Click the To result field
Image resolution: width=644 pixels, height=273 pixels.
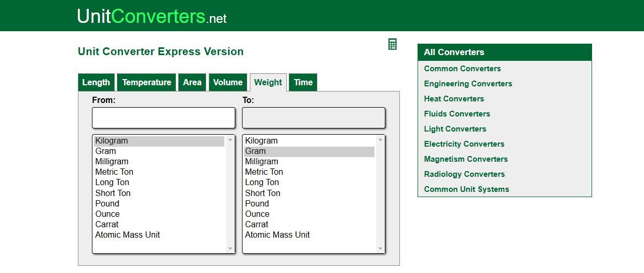point(314,118)
